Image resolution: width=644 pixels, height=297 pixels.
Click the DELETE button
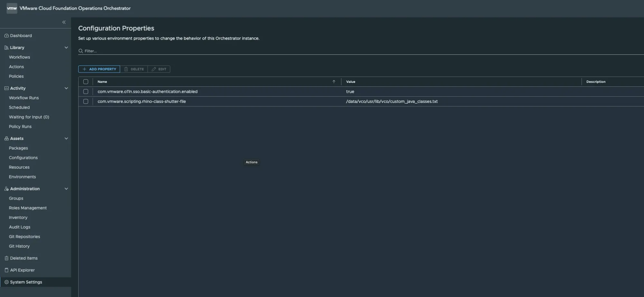click(x=134, y=69)
